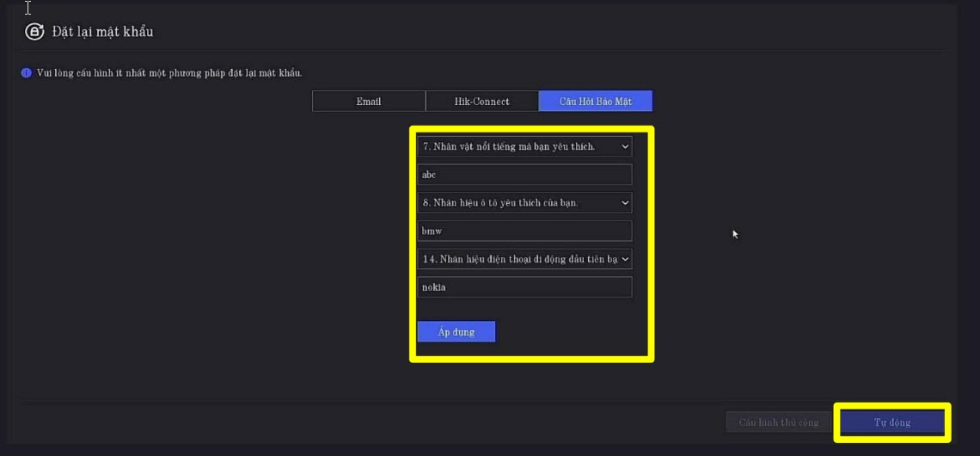
Task: Click the Cấu hình thủ công button
Action: click(x=779, y=422)
